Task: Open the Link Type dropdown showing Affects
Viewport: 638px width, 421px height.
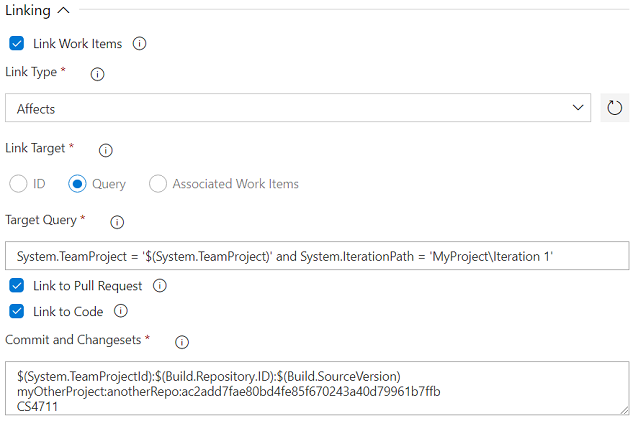Action: tap(298, 108)
